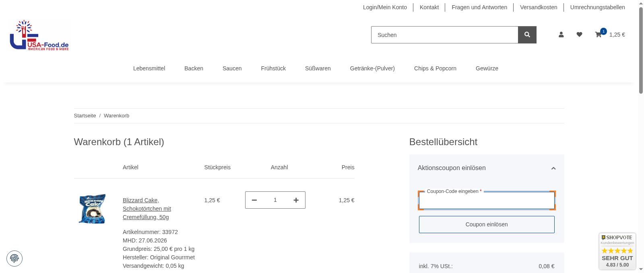This screenshot has width=644, height=273.
Task: Open the Shopvote rating badge
Action: pyautogui.click(x=617, y=251)
